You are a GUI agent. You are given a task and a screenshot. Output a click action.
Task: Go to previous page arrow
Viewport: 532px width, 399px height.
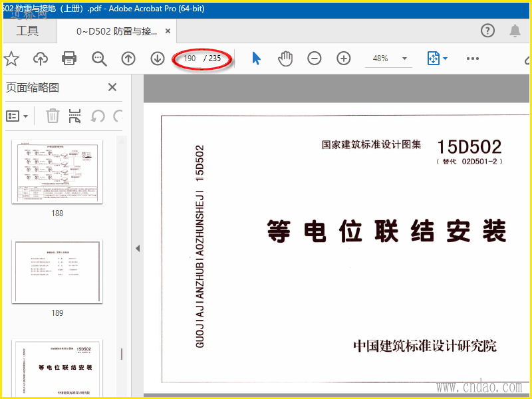click(128, 59)
